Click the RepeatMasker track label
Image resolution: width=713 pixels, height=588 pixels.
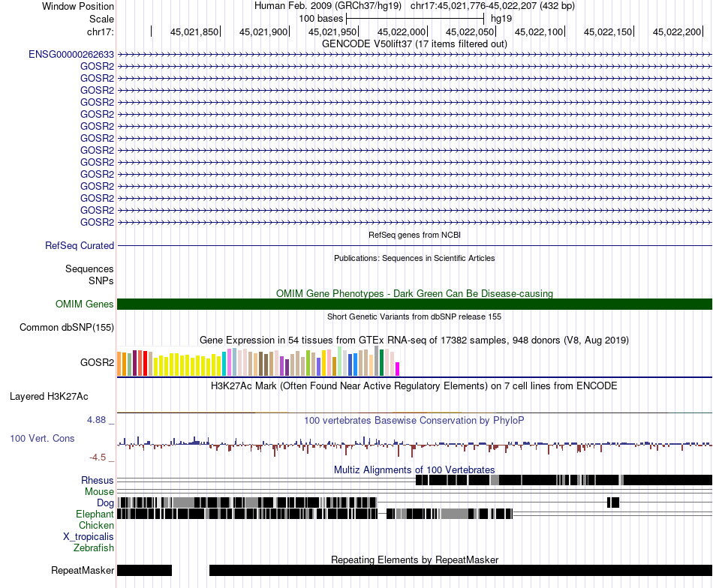[83, 570]
